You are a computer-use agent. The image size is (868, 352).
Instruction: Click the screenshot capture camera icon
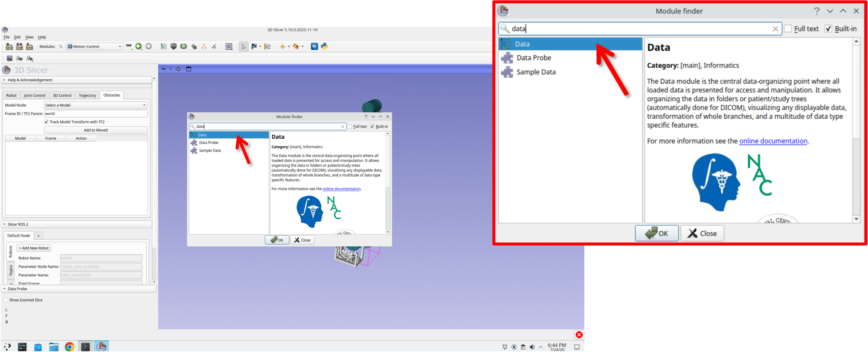9,59
